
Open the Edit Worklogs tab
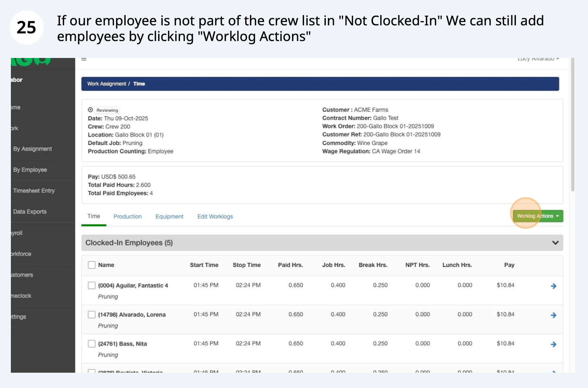215,217
